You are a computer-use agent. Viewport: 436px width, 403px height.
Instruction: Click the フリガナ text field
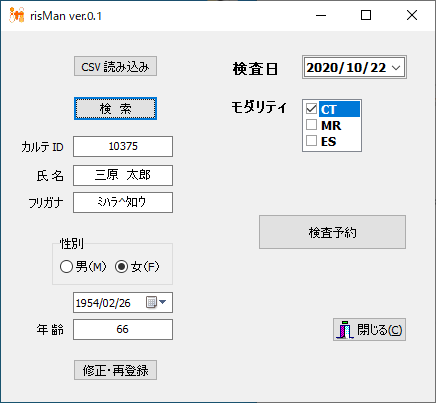[123, 202]
